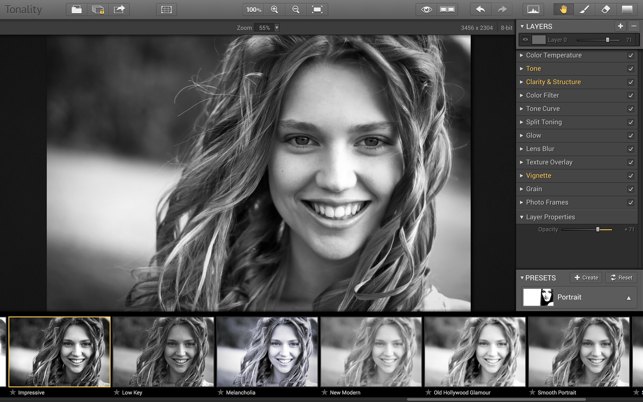Click the zoom in magnifier icon
This screenshot has width=643, height=402.
[275, 9]
